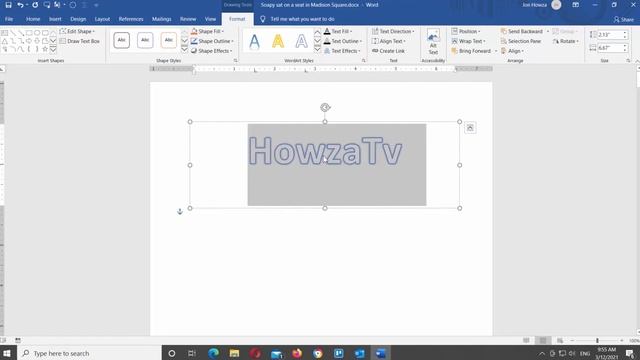The width and height of the screenshot is (640, 360).
Task: Apply the orange-outlined Abc shape style
Action: [x=169, y=40]
